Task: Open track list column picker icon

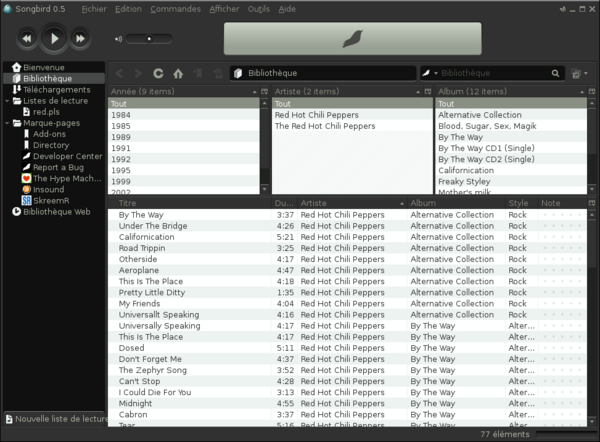Action: pos(592,203)
